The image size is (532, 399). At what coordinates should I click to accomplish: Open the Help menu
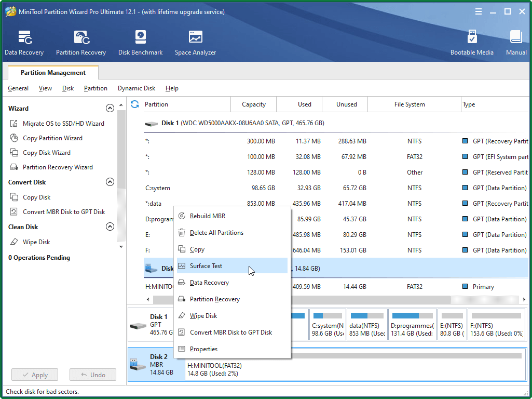tap(172, 88)
